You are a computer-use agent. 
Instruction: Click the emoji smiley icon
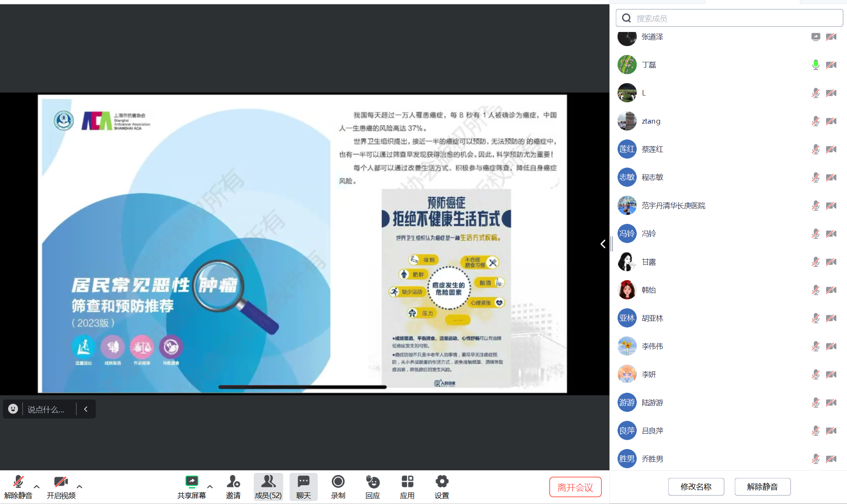[13, 409]
